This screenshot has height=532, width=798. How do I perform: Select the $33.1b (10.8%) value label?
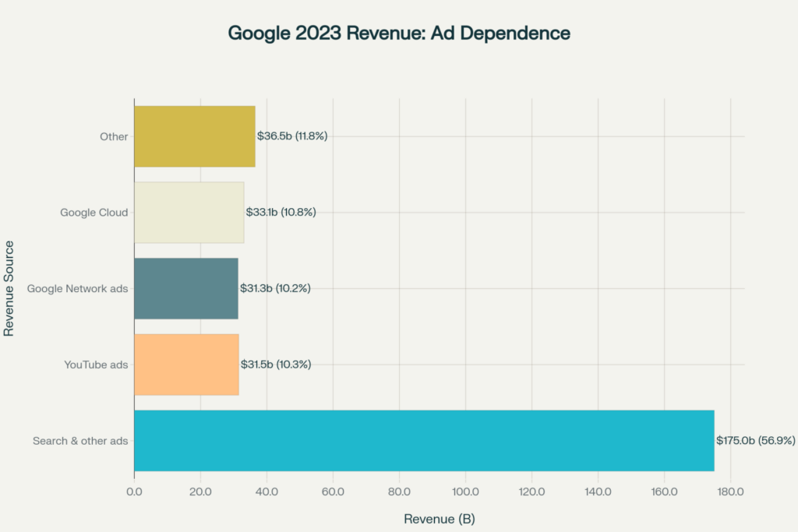pos(281,213)
